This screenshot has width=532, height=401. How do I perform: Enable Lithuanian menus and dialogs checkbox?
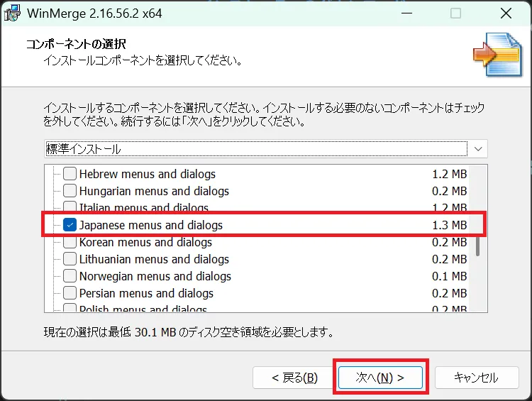(70, 259)
